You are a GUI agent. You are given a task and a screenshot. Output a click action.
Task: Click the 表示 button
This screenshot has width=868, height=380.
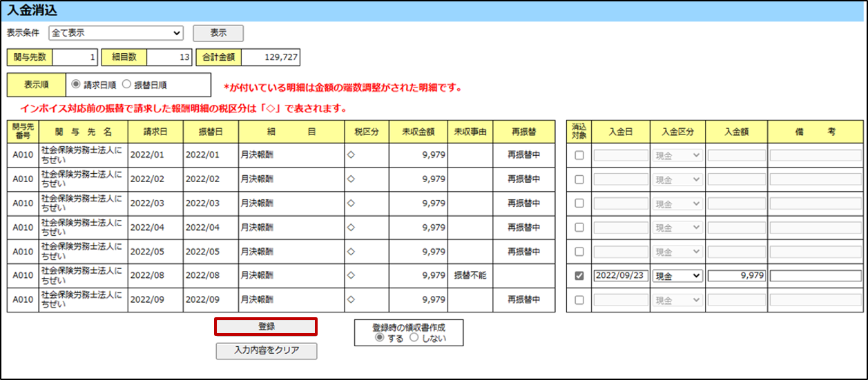tap(218, 32)
